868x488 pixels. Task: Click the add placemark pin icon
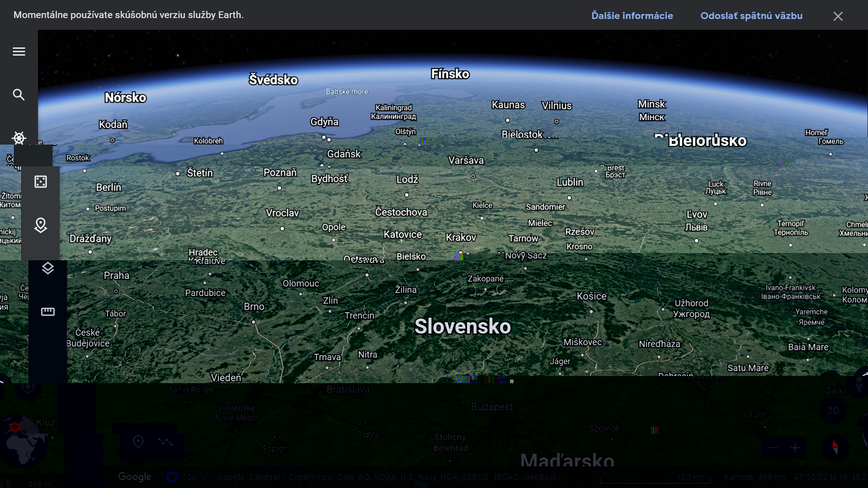138,441
